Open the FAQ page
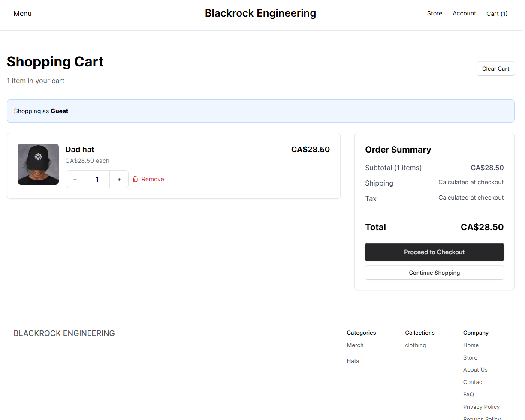Screen dimensions: 525x420 point(468,394)
